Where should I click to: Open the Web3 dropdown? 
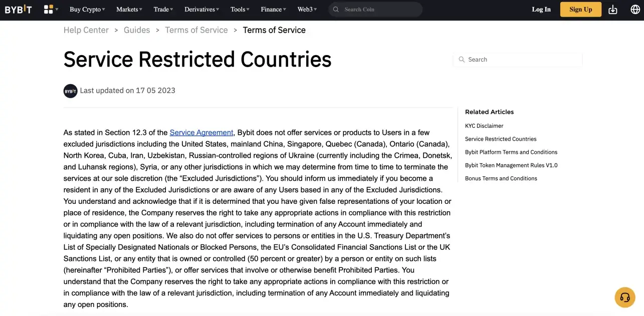pyautogui.click(x=305, y=9)
